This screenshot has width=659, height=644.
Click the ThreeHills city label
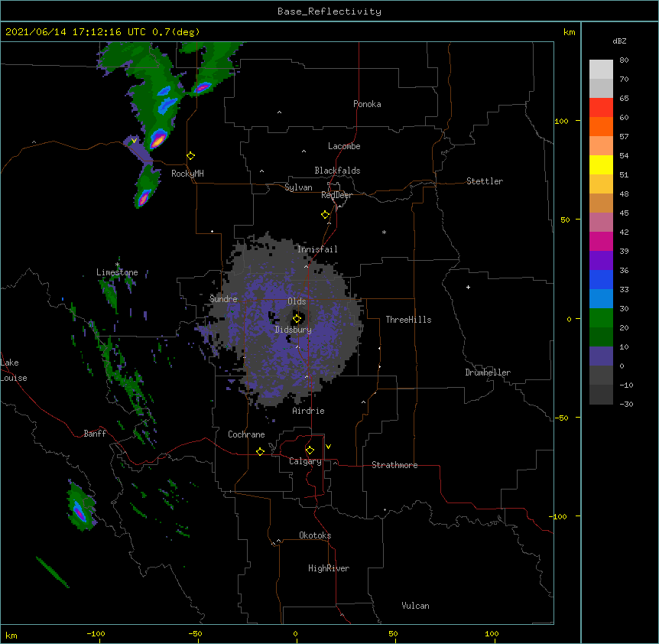(408, 320)
